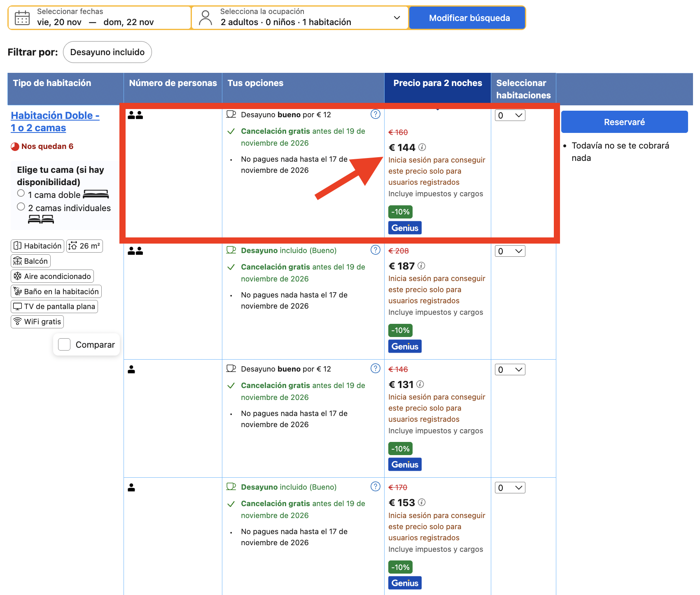Click the Aire acondicionado snowflake icon

[x=17, y=276]
